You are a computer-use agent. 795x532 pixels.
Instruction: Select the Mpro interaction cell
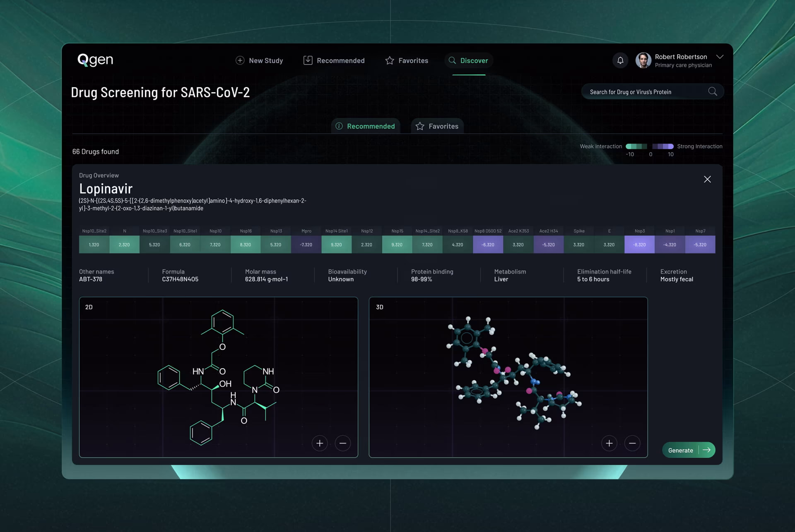[x=306, y=244]
